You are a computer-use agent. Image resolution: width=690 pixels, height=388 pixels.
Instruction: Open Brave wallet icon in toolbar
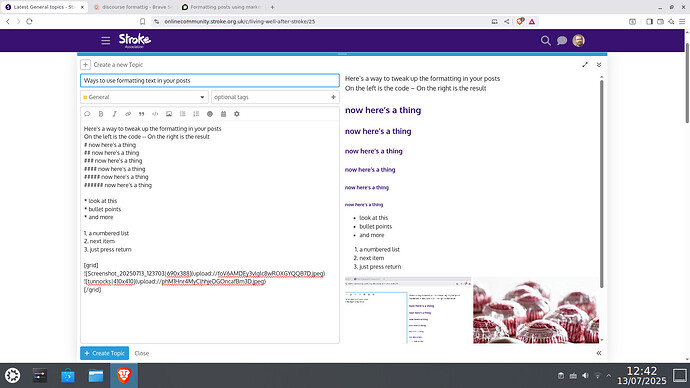point(661,22)
